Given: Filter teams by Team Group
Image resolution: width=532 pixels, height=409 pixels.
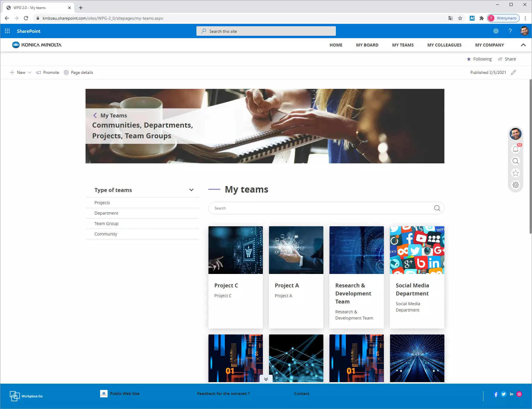Looking at the screenshot, I should [142, 224].
